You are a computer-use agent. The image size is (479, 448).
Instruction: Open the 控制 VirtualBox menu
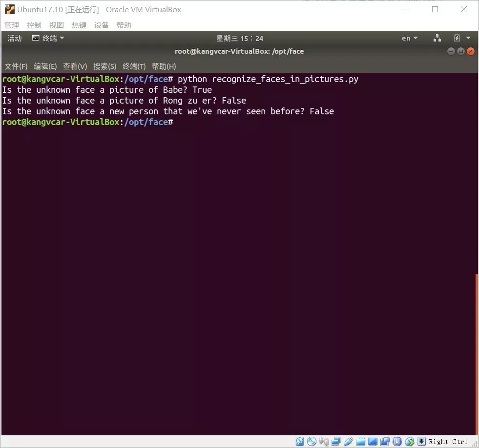pyautogui.click(x=34, y=25)
